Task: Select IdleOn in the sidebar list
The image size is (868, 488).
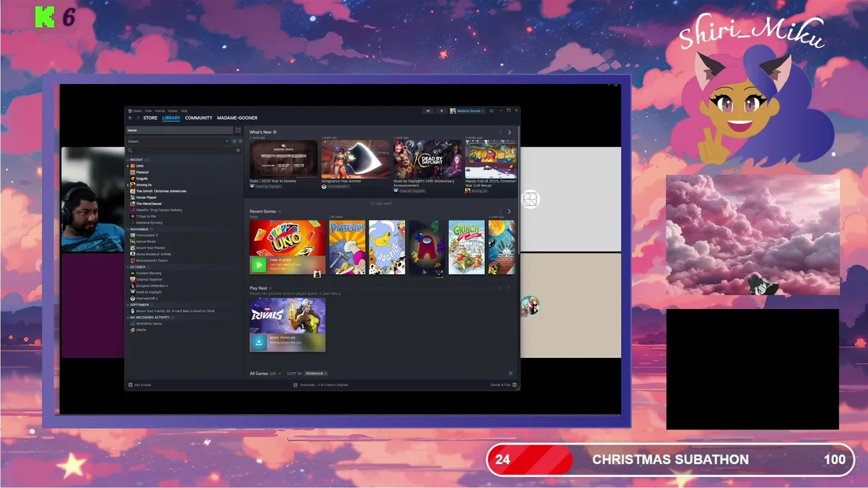Action: [141, 330]
